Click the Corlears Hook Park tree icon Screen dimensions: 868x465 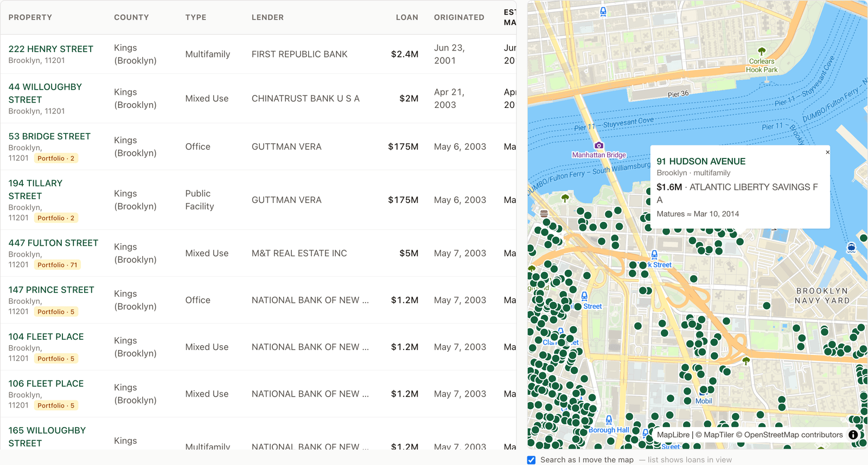coord(762,52)
